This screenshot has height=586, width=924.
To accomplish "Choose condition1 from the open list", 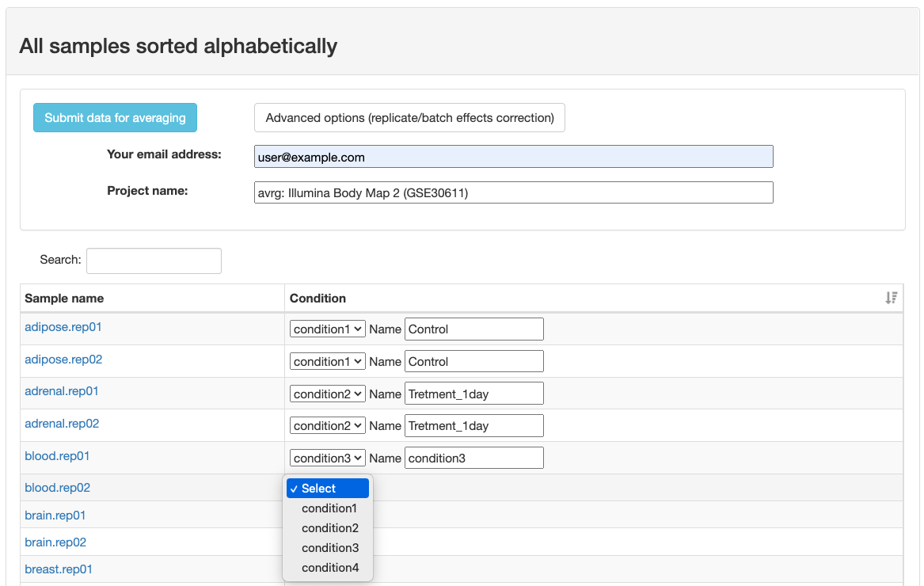I will [329, 508].
